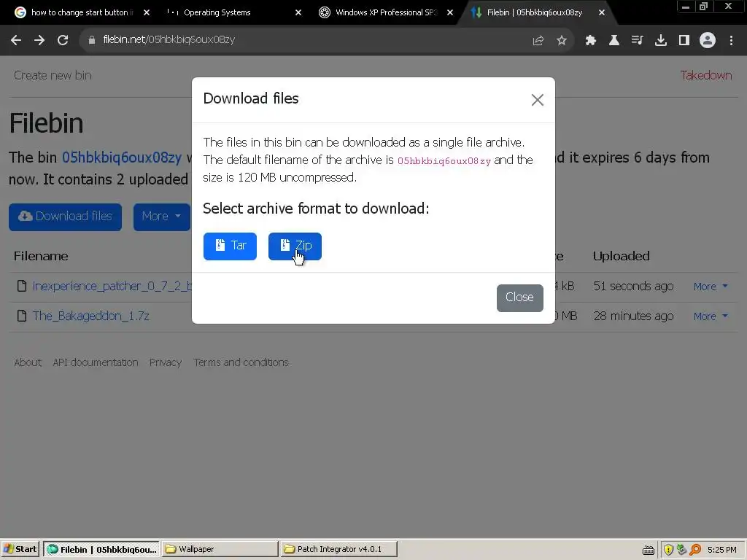
Task: Click the security shield tray icon
Action: 668,550
